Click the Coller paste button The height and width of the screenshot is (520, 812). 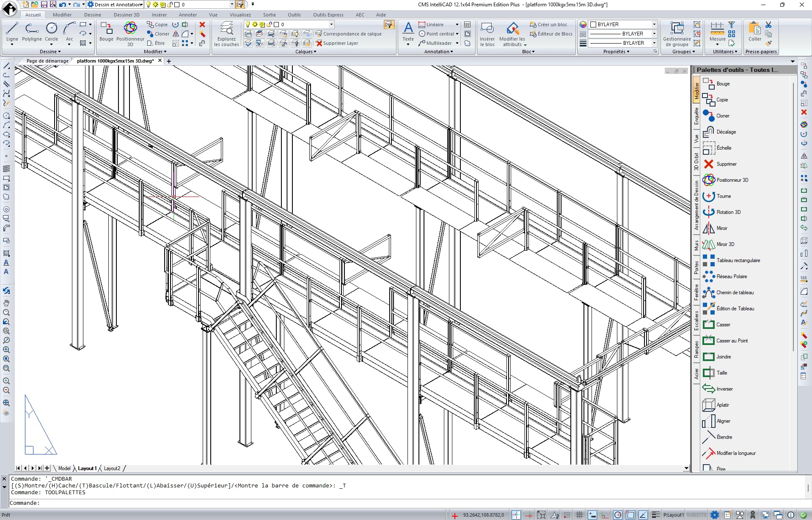click(x=754, y=33)
